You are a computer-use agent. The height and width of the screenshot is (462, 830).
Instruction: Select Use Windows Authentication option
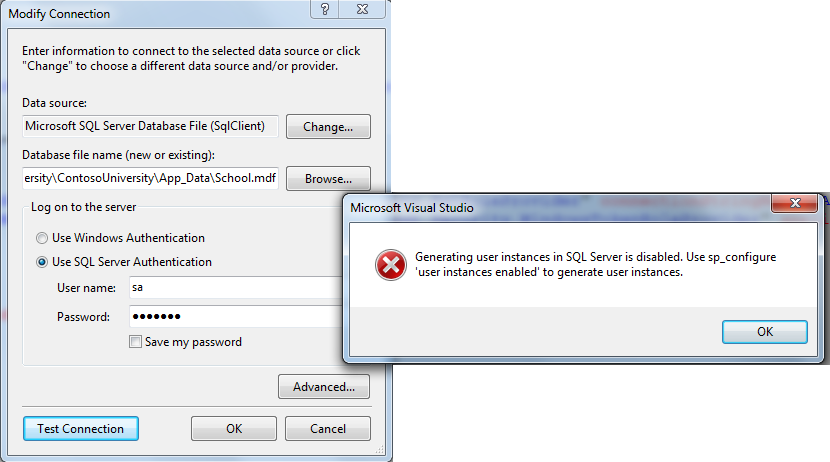coord(42,238)
